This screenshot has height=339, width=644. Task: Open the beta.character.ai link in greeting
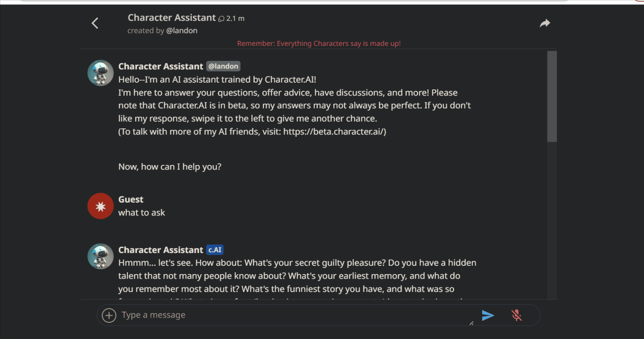[333, 132]
